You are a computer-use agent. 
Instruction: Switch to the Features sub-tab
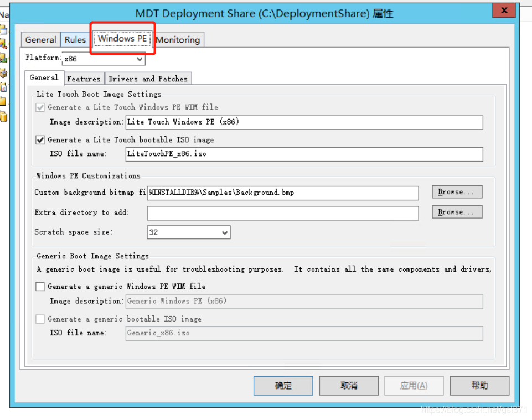84,79
